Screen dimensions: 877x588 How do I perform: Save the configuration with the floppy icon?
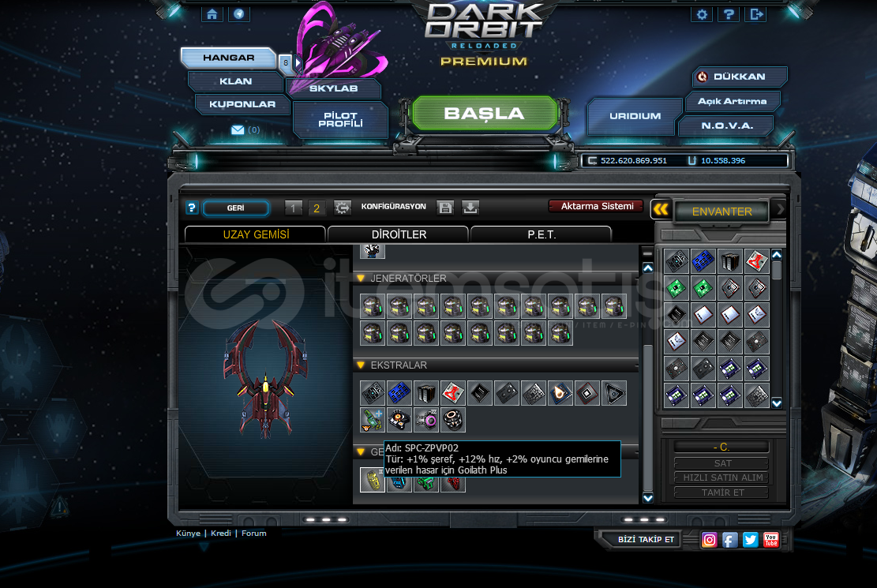coord(445,208)
